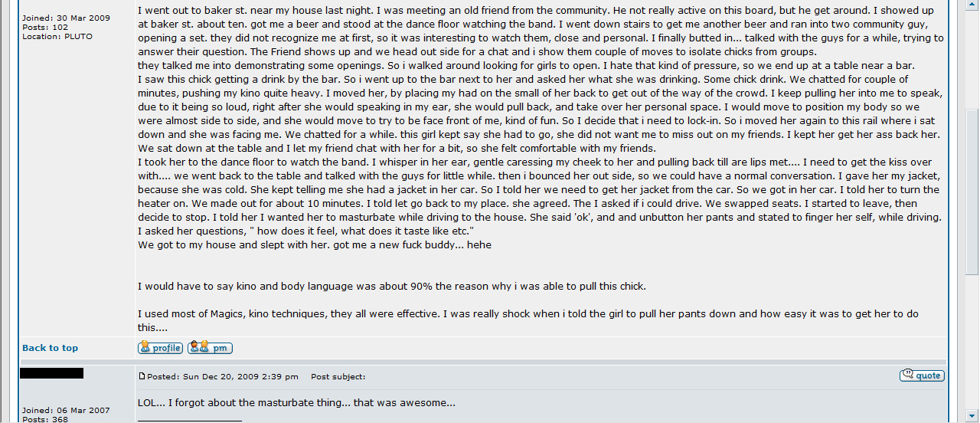980x423 pixels.
Task: Click the Joined: 06 Mar 2007 text
Action: tap(66, 411)
